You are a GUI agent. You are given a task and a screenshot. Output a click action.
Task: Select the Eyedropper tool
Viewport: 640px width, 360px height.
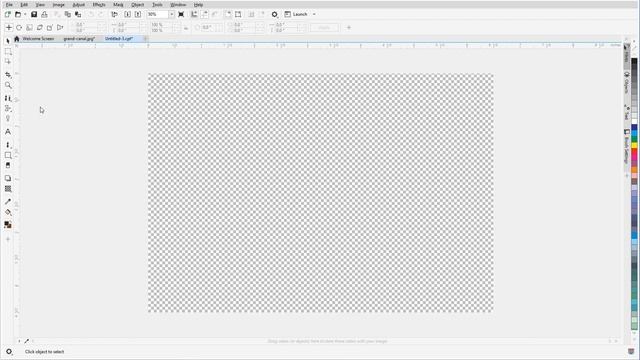(x=8, y=202)
